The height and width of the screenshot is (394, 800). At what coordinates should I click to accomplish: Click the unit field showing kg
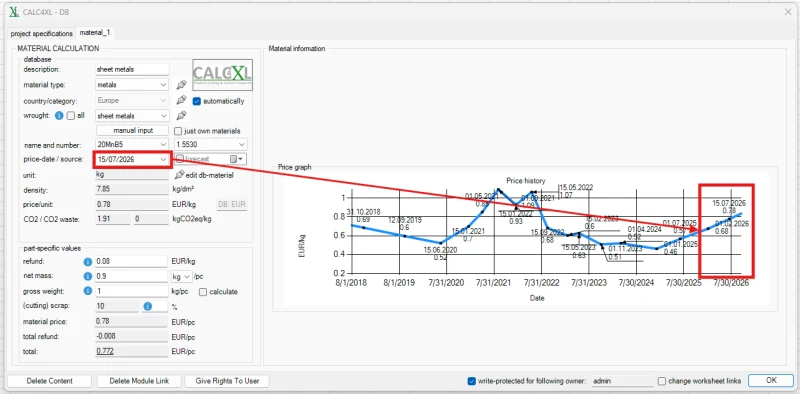[x=131, y=175]
